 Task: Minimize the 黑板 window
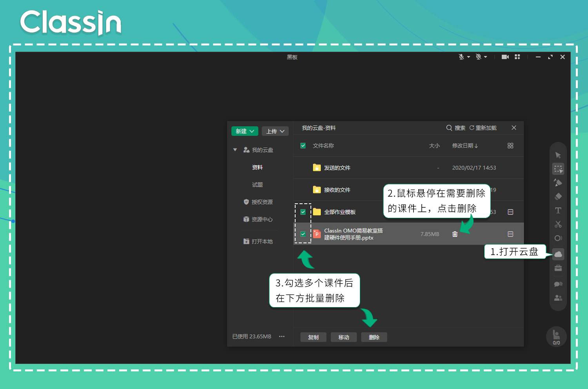[x=538, y=57]
